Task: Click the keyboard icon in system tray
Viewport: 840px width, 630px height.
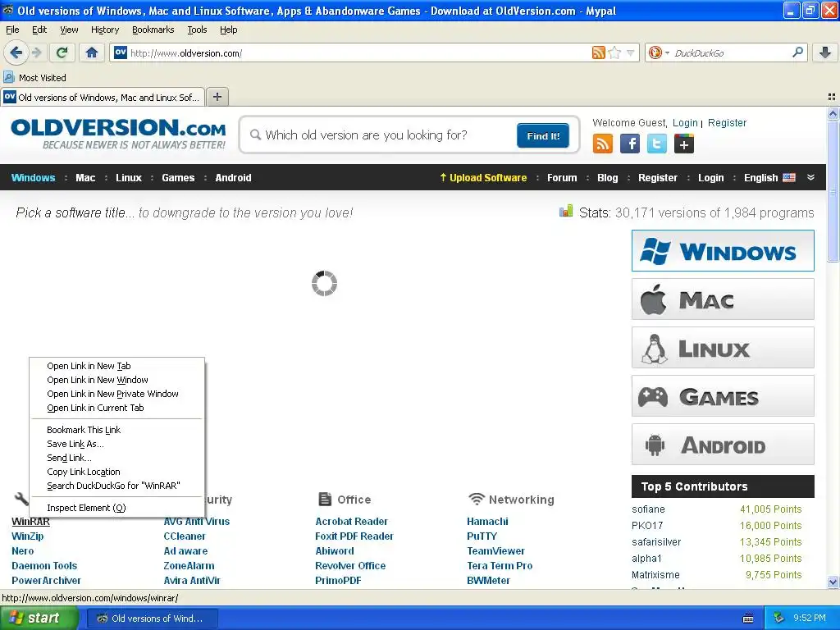Action: tap(748, 619)
